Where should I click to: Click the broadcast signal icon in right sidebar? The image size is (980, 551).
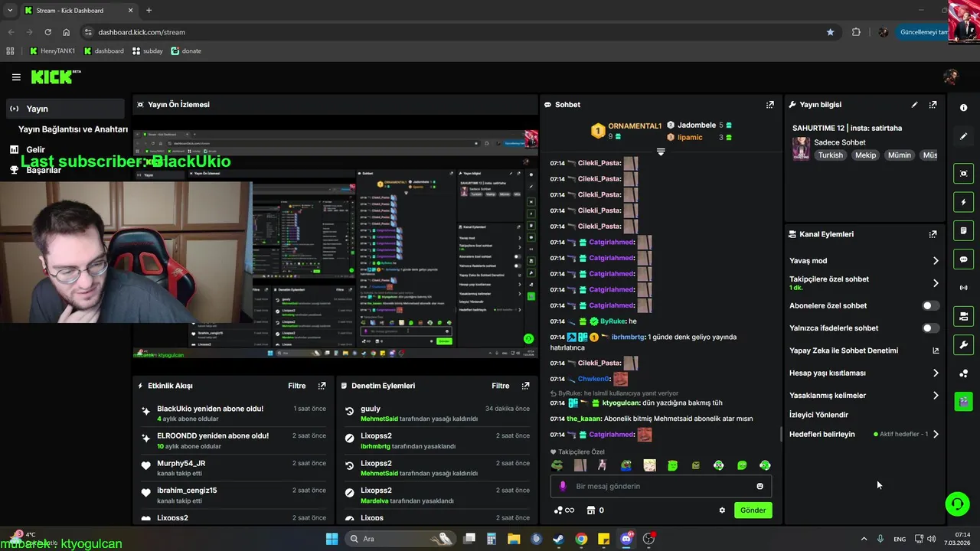(963, 288)
